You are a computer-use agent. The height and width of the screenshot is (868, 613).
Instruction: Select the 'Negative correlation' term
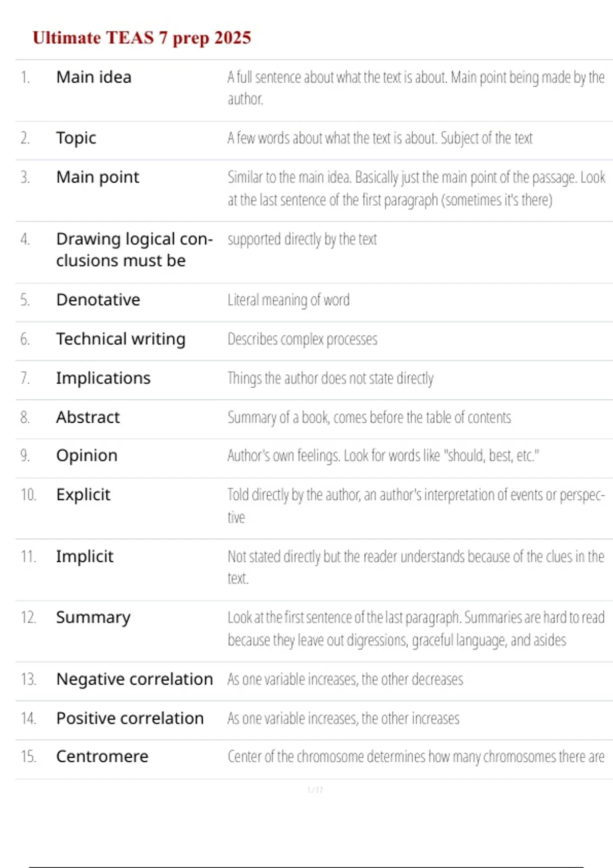134,679
